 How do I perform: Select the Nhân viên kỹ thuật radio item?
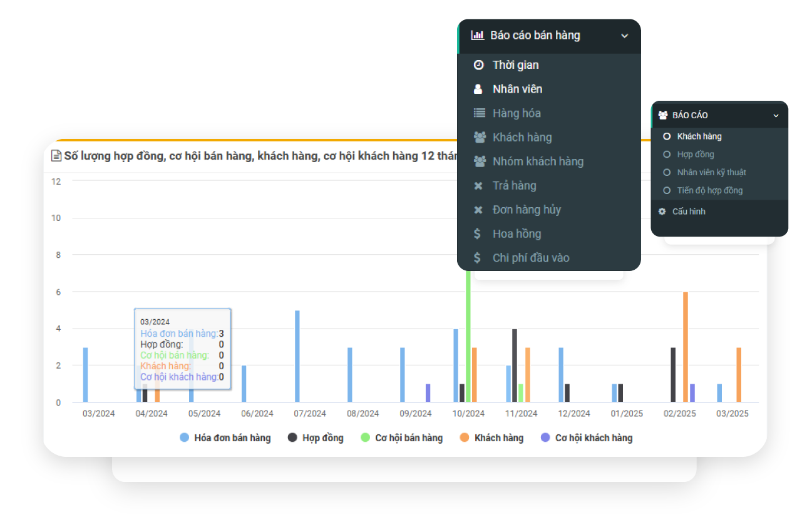(667, 173)
